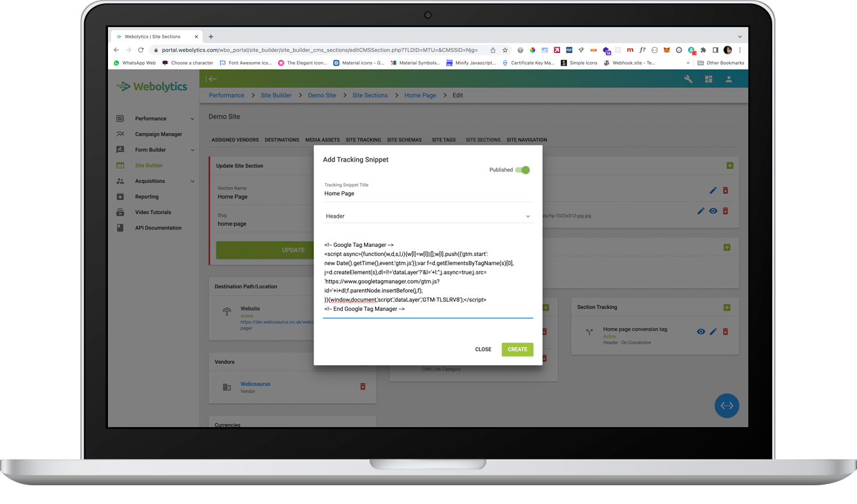Click into the tracking code text area
The width and height of the screenshot is (857, 504).
pos(428,277)
